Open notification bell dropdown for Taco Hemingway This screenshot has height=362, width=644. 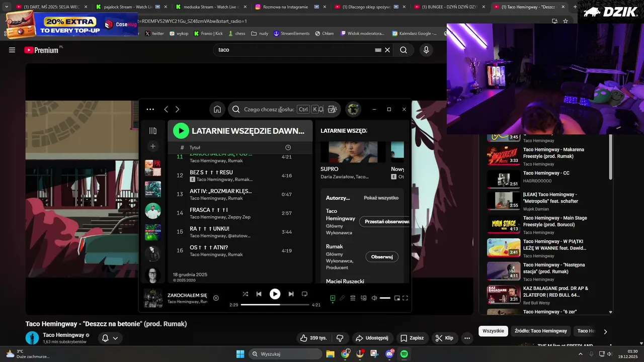tap(110, 338)
